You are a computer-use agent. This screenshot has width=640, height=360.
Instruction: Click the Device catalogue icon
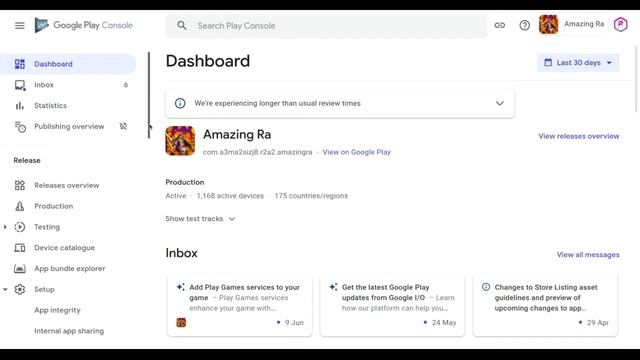[20, 248]
